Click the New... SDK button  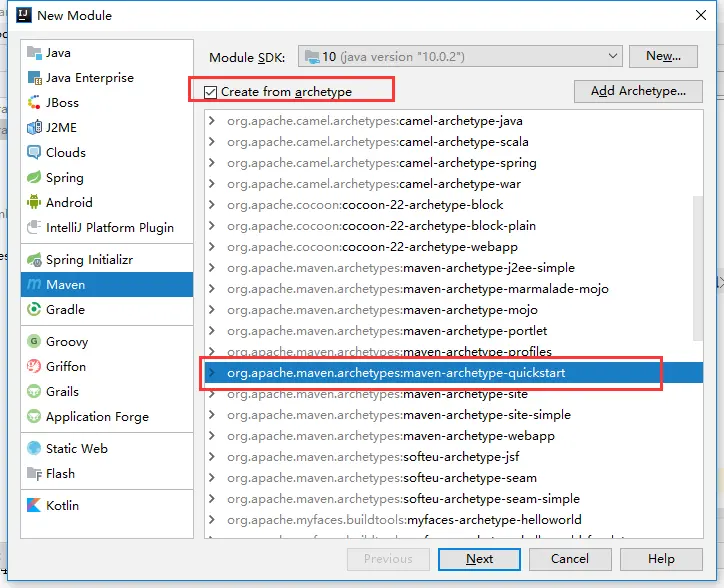pyautogui.click(x=663, y=56)
